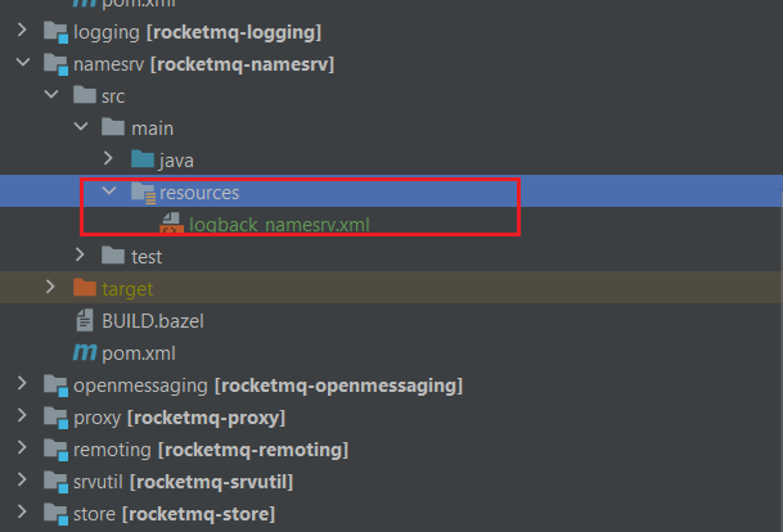Collapse the src folder
This screenshot has width=783, height=532.
pos(51,94)
